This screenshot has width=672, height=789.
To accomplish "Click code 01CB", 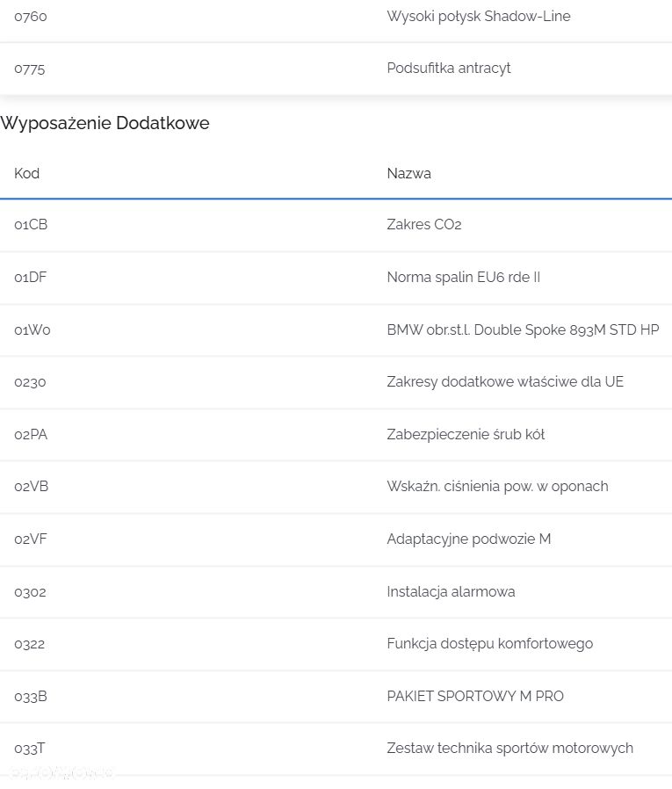I will tap(31, 224).
